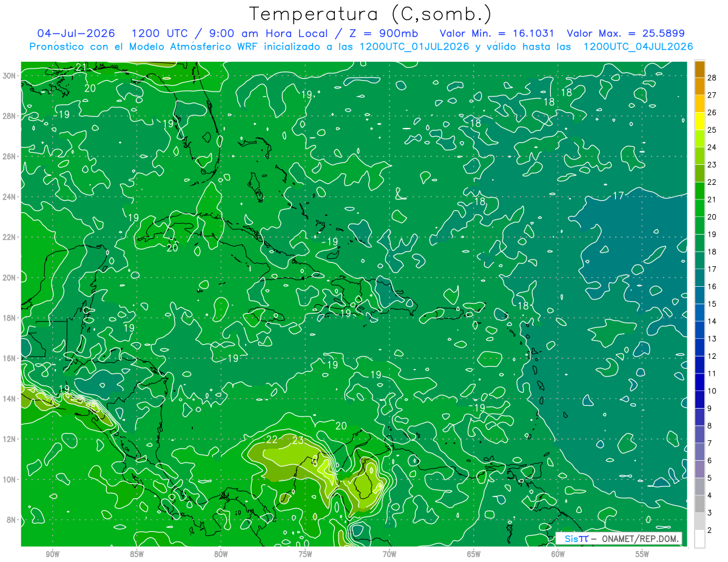The image size is (728, 562).
Task: Select the legend value '27'
Action: tap(712, 95)
